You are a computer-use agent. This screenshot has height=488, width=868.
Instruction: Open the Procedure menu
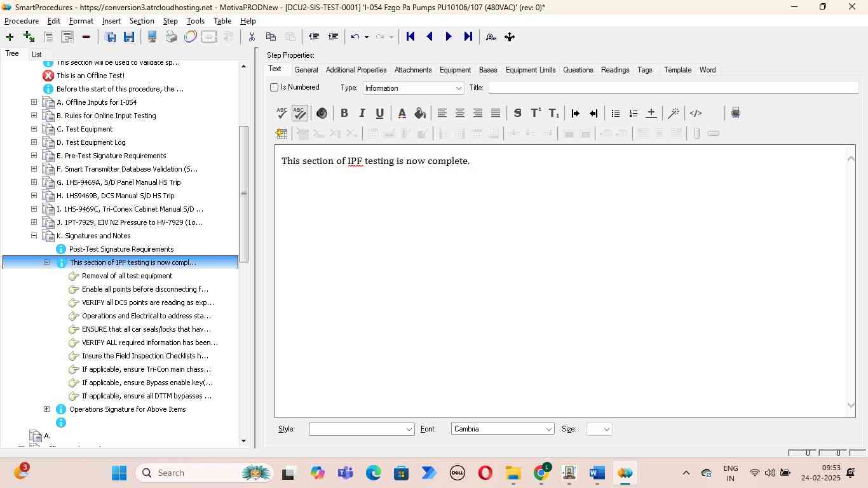click(22, 21)
